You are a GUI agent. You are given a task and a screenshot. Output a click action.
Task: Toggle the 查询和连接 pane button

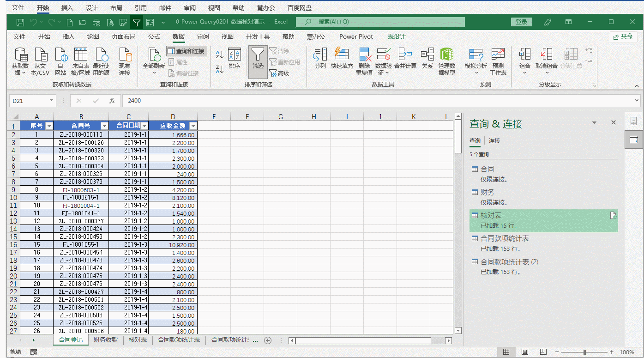pos(187,51)
